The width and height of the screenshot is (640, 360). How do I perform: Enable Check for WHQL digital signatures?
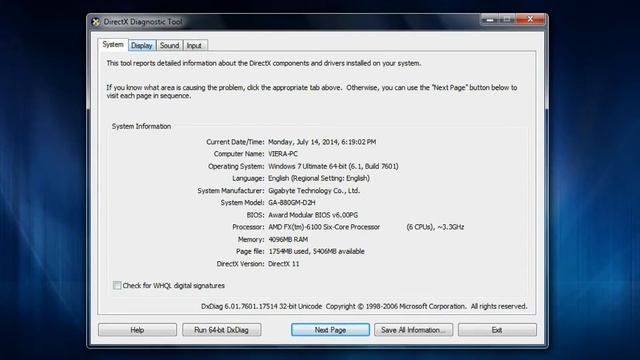point(117,285)
